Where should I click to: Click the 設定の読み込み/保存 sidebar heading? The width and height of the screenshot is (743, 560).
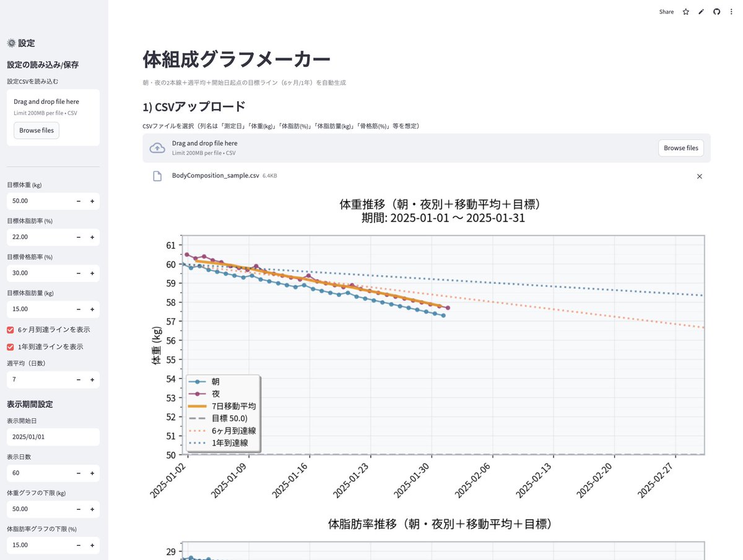tap(43, 64)
